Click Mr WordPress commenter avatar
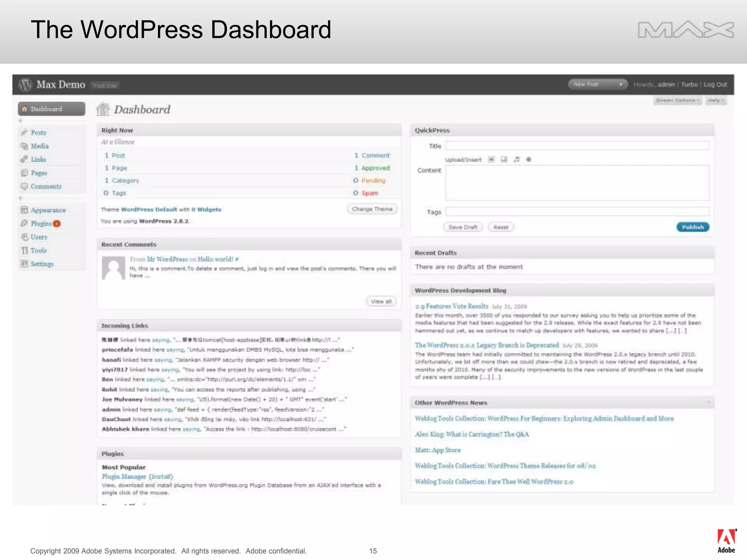This screenshot has width=747, height=560. 113,268
